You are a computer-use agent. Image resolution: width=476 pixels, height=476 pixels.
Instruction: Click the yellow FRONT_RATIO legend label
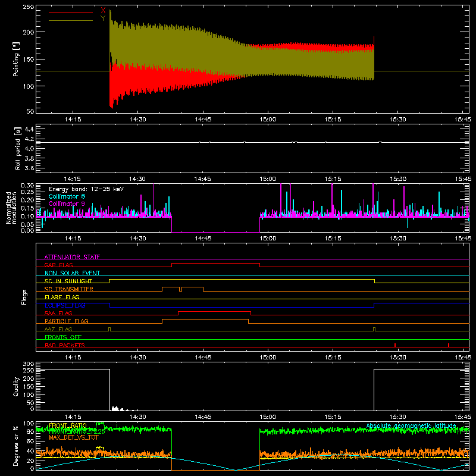tap(68, 425)
